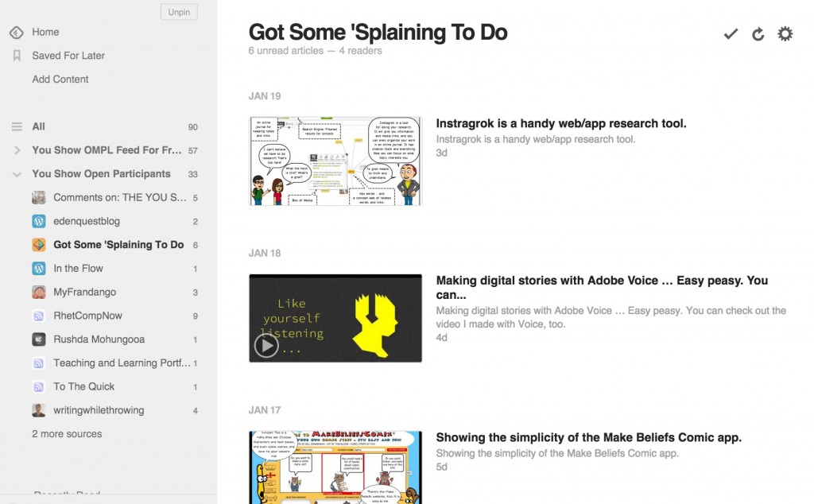The width and height of the screenshot is (814, 504).
Task: Open Add Content
Action: pyautogui.click(x=60, y=79)
